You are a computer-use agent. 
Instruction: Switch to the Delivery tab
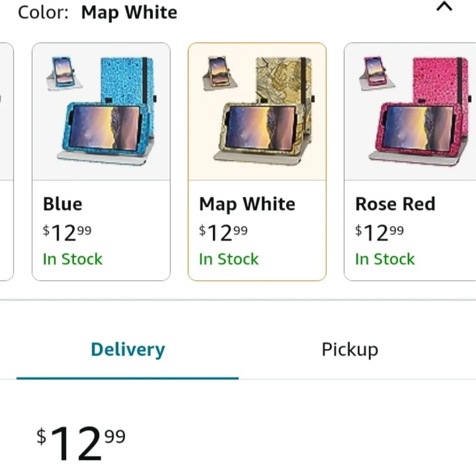click(128, 350)
